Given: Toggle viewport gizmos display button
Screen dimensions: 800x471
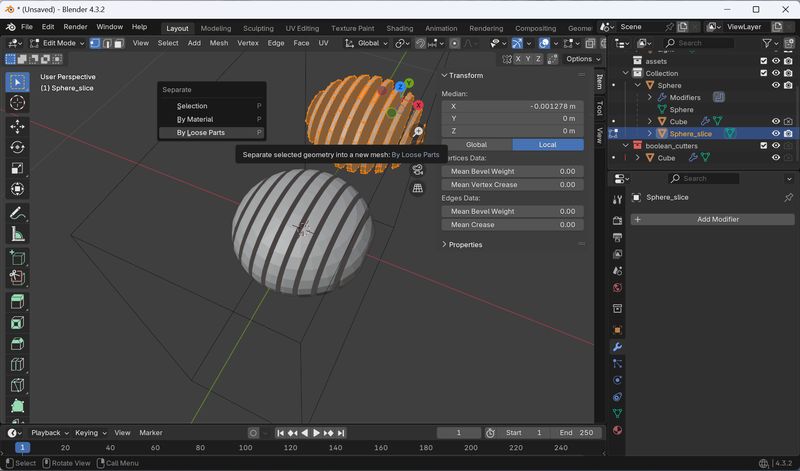Looking at the screenshot, I should (x=517, y=43).
